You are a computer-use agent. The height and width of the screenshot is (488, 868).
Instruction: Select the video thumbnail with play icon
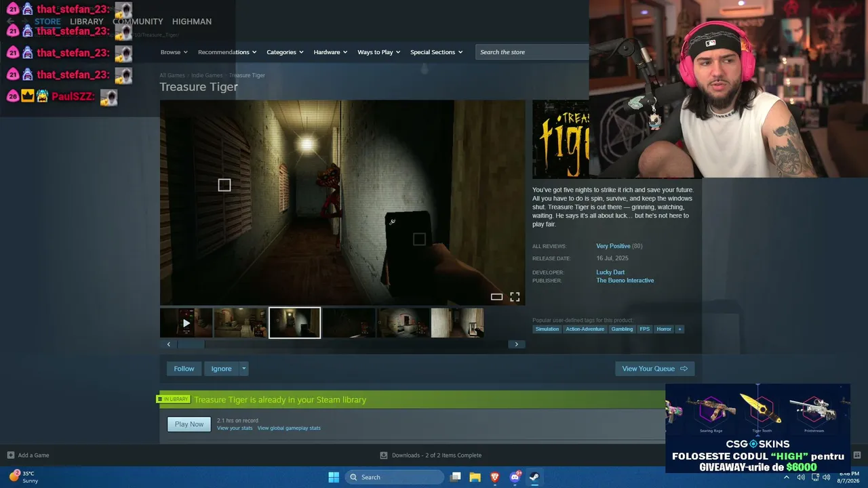tap(186, 323)
